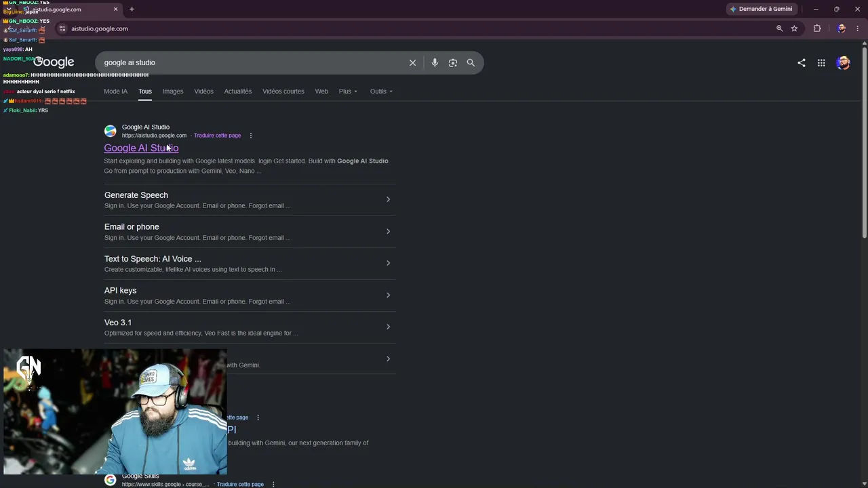
Task: Open the Chrome three-dot menu
Action: 858,28
